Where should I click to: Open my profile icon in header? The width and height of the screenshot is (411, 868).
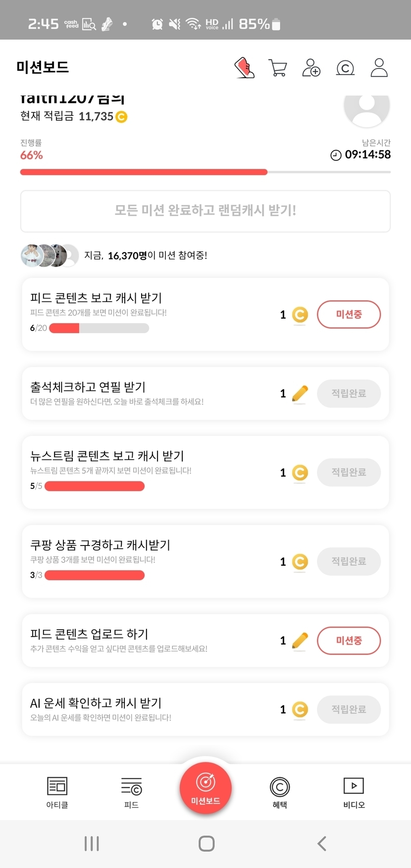(379, 67)
